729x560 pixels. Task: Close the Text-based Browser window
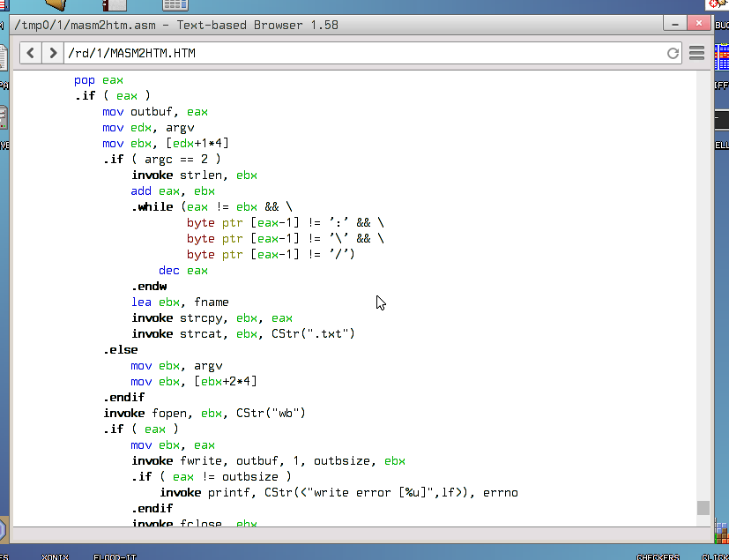coord(698,25)
